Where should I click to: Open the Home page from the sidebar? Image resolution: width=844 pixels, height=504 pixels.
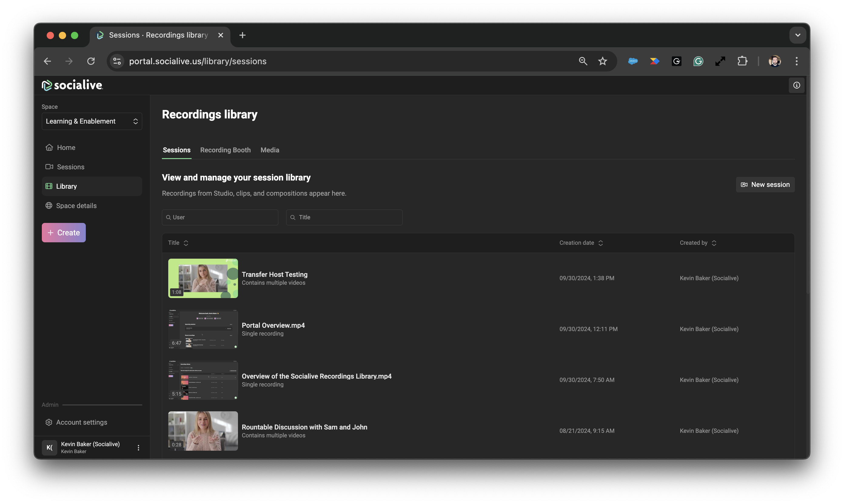pyautogui.click(x=66, y=148)
